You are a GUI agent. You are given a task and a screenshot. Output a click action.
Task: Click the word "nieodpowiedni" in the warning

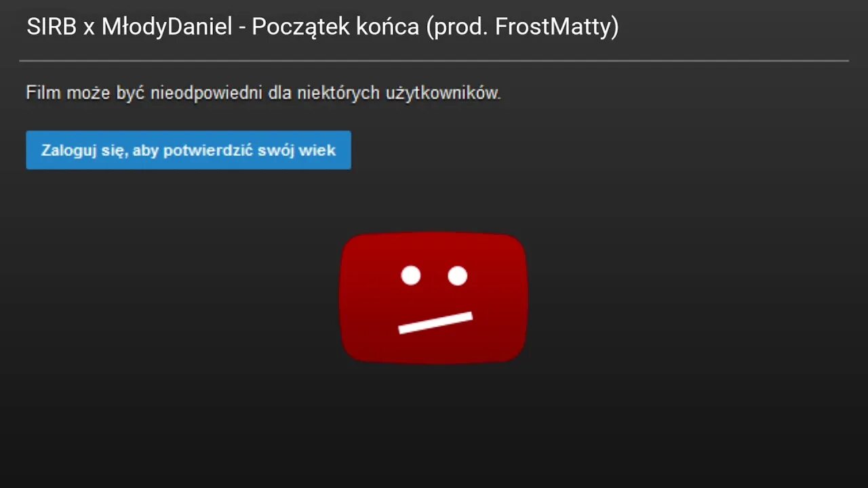207,94
